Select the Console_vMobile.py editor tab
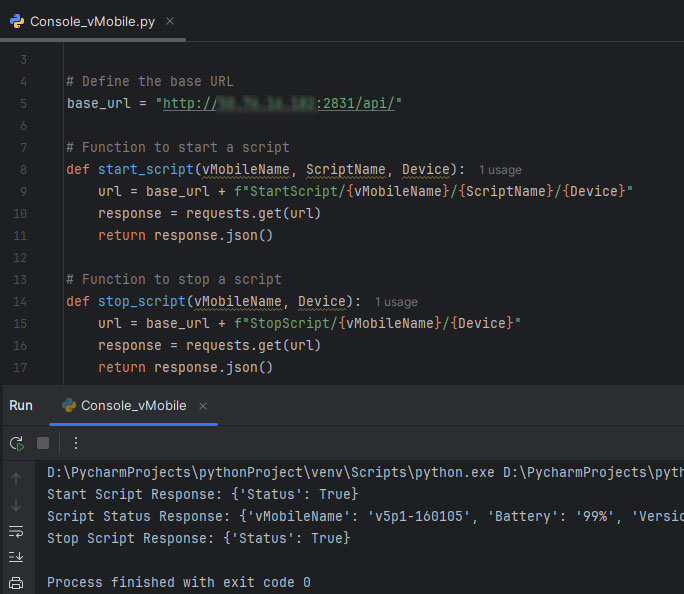The width and height of the screenshot is (684, 594). click(x=92, y=21)
